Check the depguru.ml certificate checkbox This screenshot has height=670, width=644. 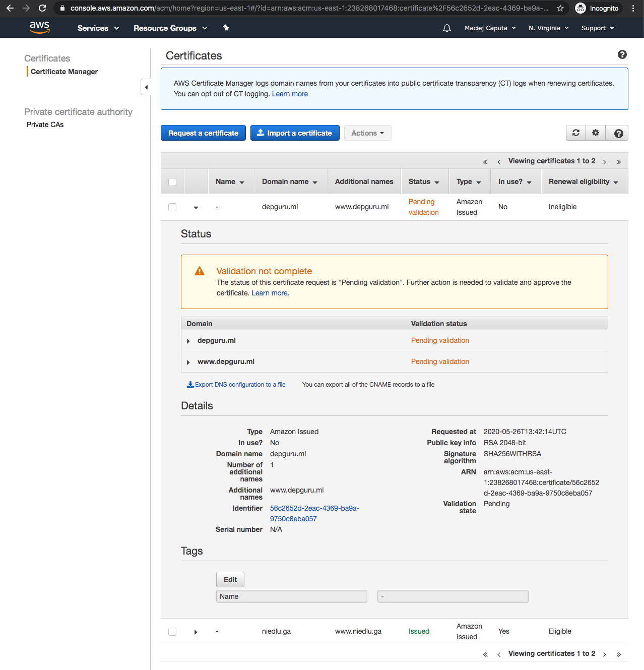tap(172, 207)
